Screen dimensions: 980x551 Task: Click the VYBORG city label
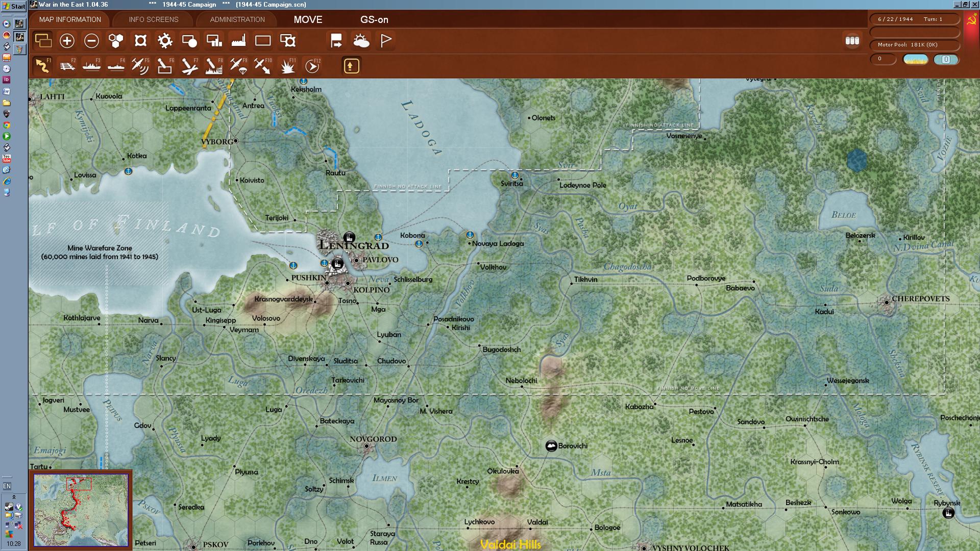217,141
